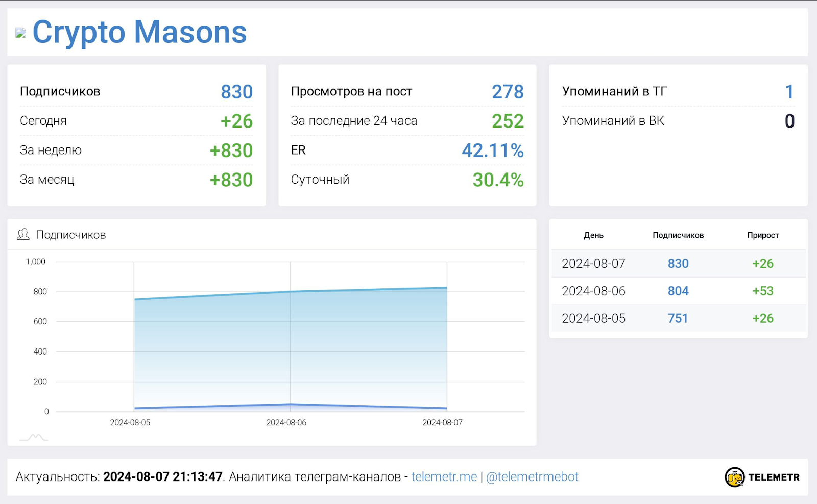The width and height of the screenshot is (817, 504).
Task: Click the +26 growth cell for 2024-08-07
Action: point(763,264)
